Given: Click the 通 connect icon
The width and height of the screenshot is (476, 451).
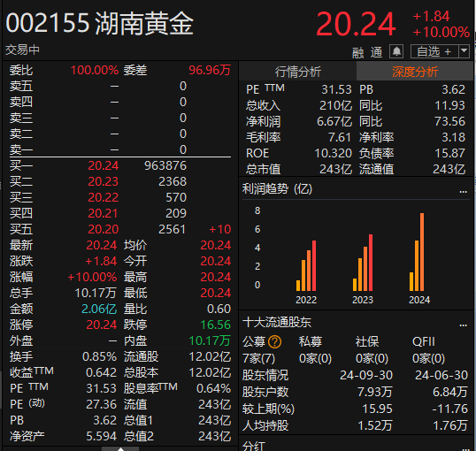Looking at the screenshot, I should [376, 52].
